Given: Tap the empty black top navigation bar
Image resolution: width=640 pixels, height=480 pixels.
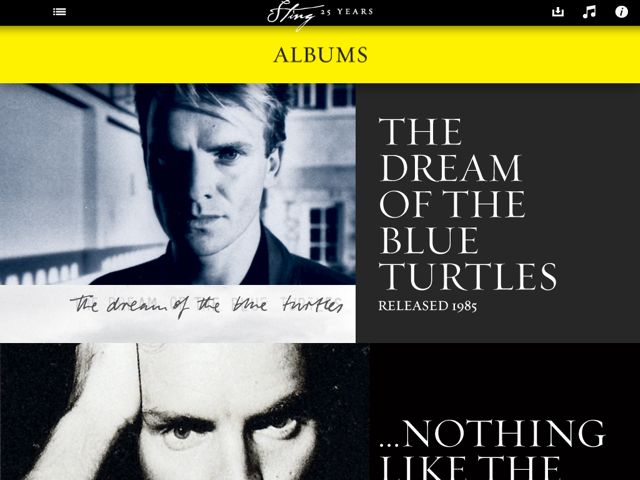Looking at the screenshot, I should point(163,12).
